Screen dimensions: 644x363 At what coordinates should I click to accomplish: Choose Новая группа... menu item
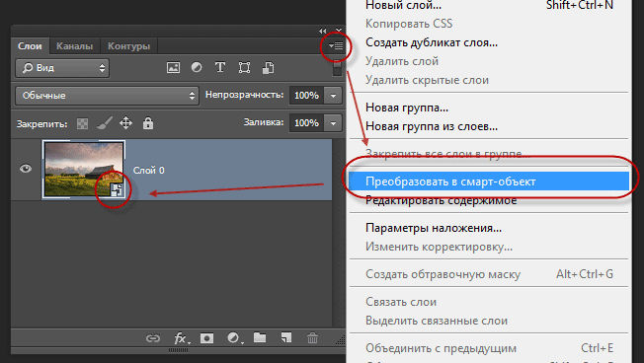pyautogui.click(x=489, y=108)
